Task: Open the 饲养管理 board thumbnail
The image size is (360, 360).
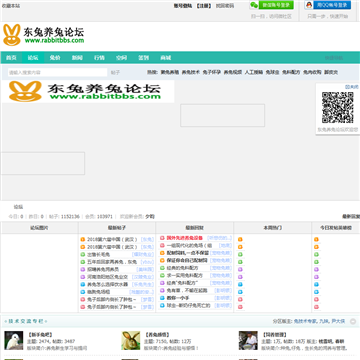Action: (x=248, y=340)
